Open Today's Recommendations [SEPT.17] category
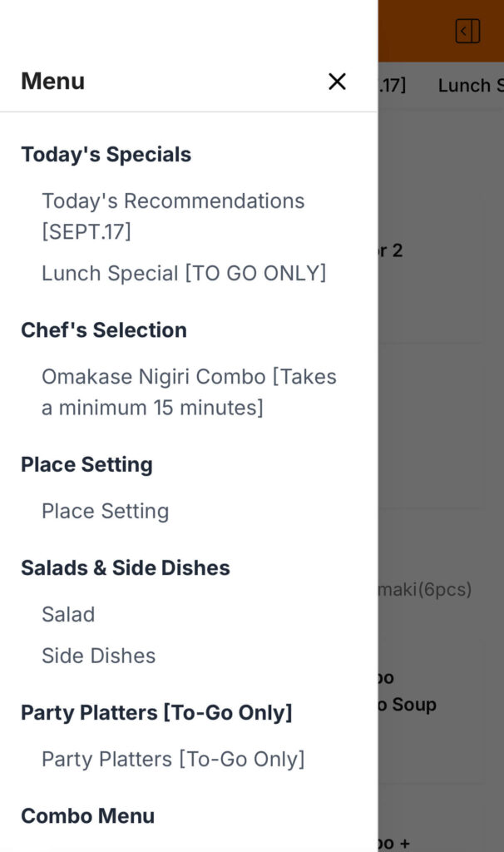The height and width of the screenshot is (852, 504). tap(173, 215)
